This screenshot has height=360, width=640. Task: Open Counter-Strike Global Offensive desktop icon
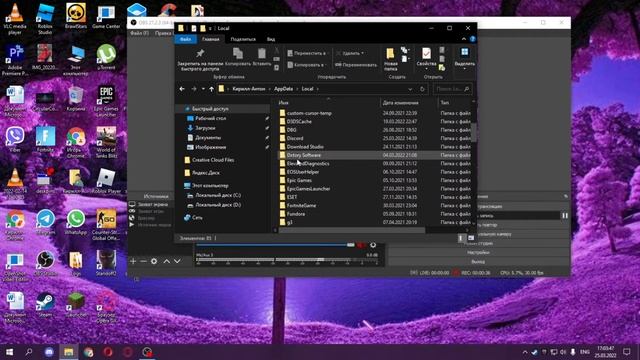[x=106, y=224]
